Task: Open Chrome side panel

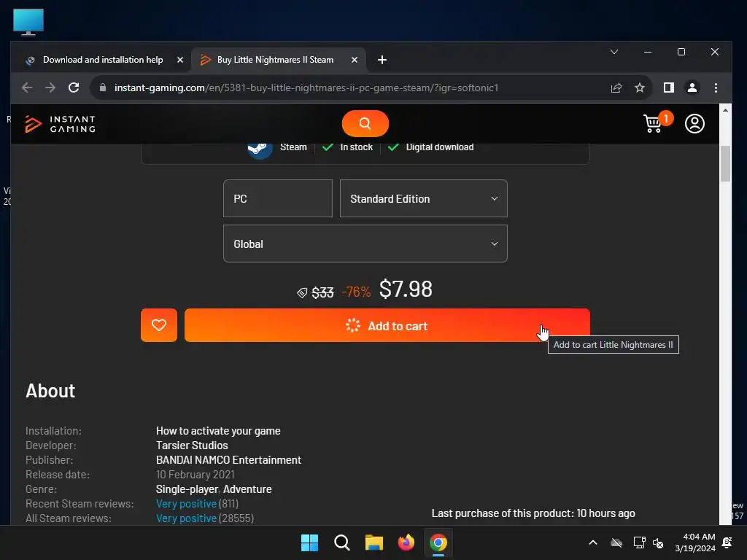Action: 668,87
